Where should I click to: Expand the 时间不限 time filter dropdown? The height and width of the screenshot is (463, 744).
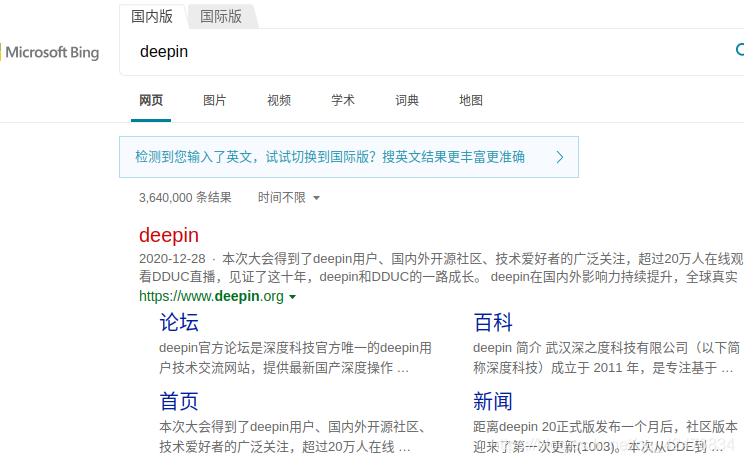(288, 197)
